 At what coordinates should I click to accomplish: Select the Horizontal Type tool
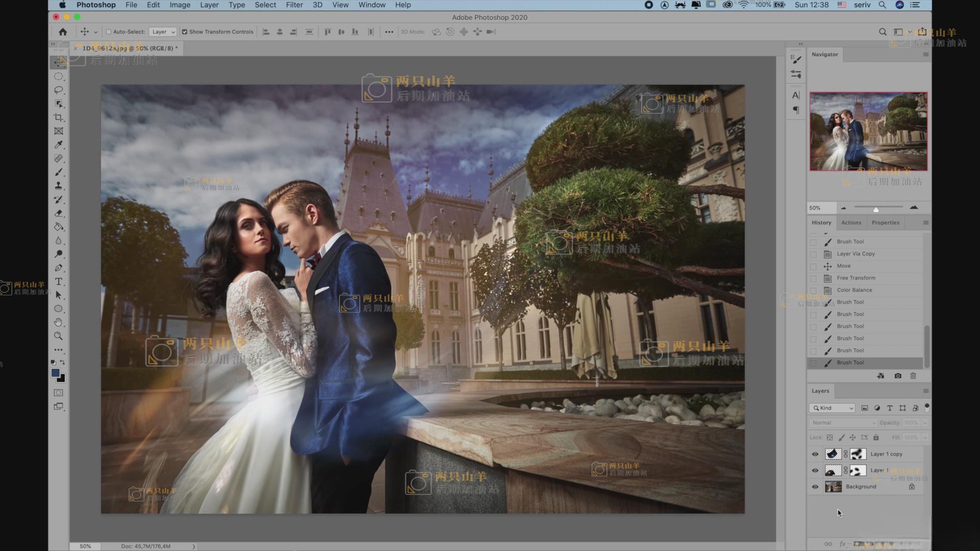(x=59, y=282)
